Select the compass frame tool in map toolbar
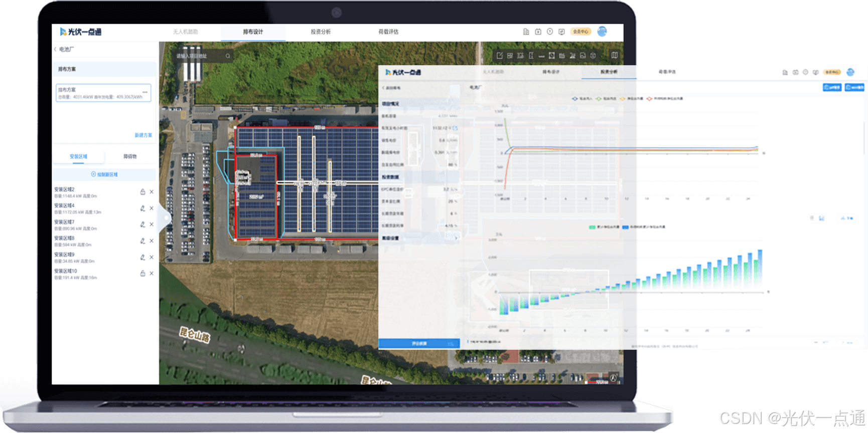868x433 pixels. [551, 56]
